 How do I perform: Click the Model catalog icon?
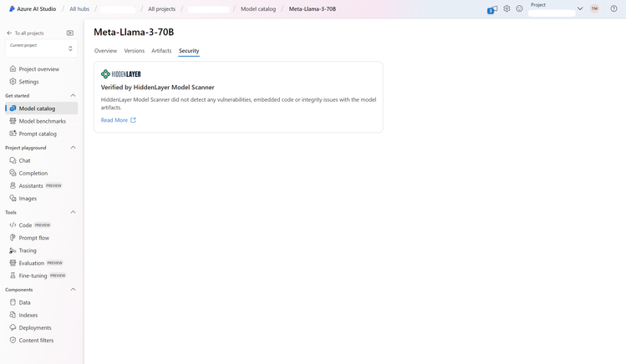(13, 109)
